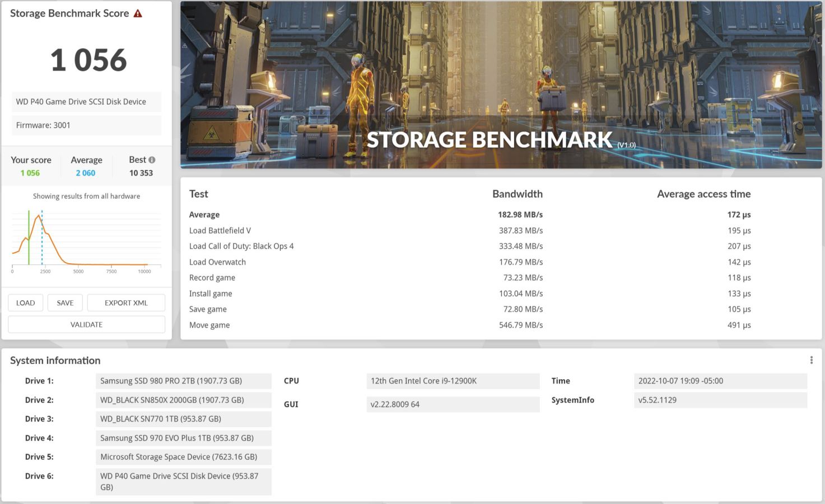825x504 pixels.
Task: Click the 73.23 MB/s bandwidth value
Action: click(523, 278)
